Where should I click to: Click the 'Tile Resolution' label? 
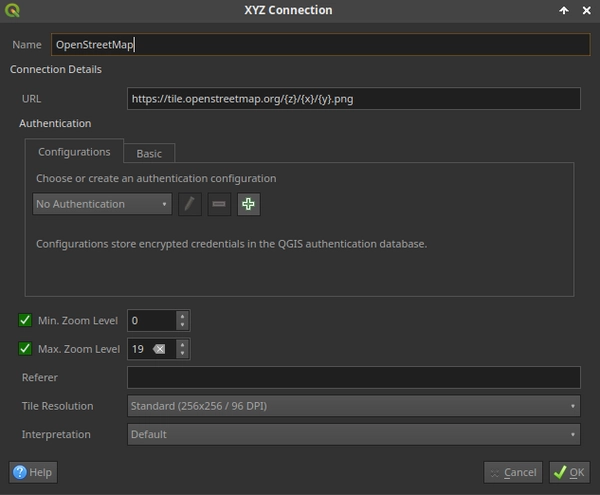(x=57, y=406)
